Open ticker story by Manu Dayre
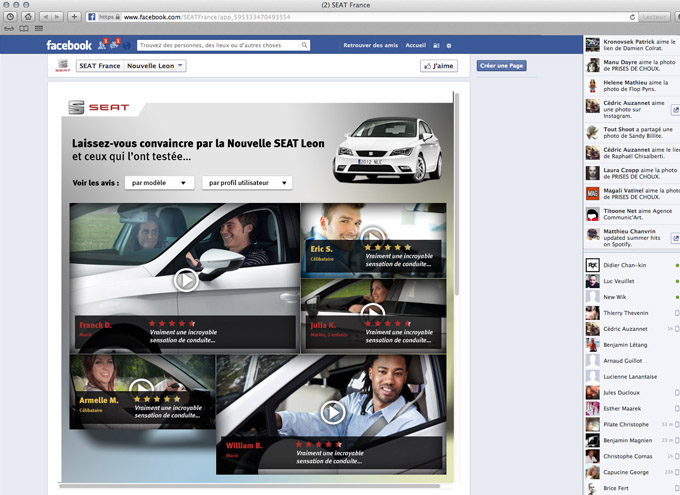This screenshot has height=495, width=680. point(632,65)
